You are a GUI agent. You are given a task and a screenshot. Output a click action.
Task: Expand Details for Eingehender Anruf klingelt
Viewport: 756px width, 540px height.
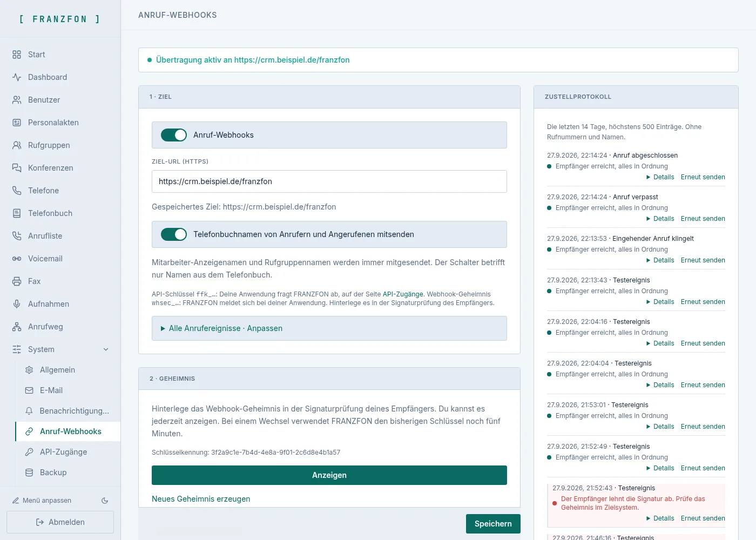point(660,260)
